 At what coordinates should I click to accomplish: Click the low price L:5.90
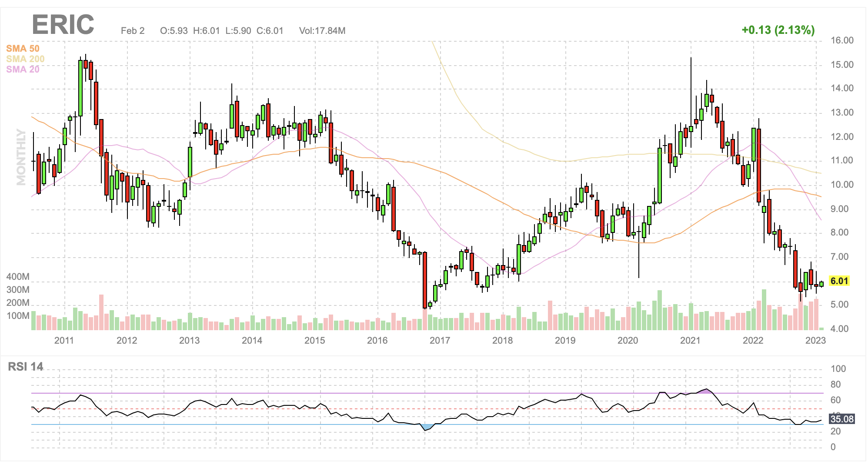point(238,31)
